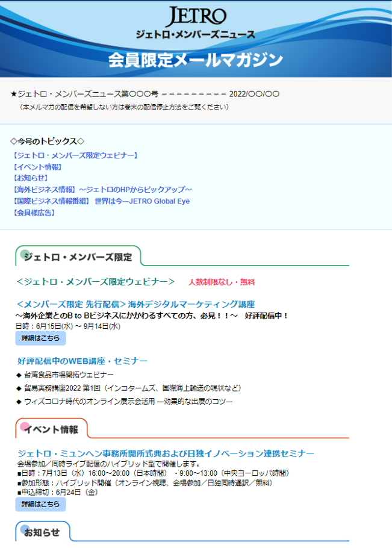392x548 pixels.
Task: Click the ジェトロ・メンバーズ限定 section tab
Action: click(78, 256)
